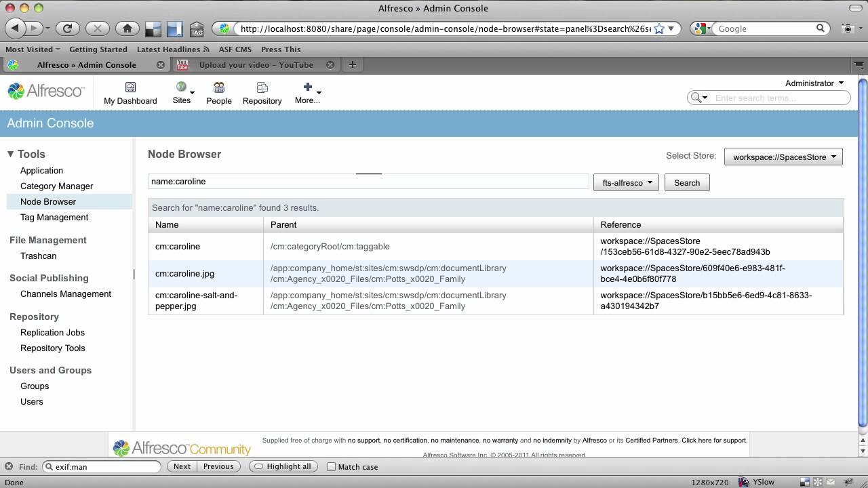Open Users under Users and Groups

(x=31, y=402)
